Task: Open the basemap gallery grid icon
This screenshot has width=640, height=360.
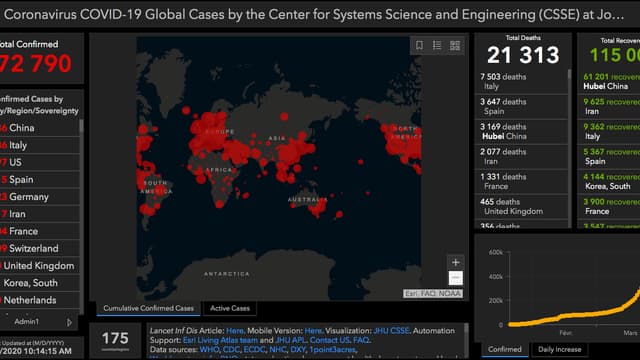Action: click(x=455, y=45)
